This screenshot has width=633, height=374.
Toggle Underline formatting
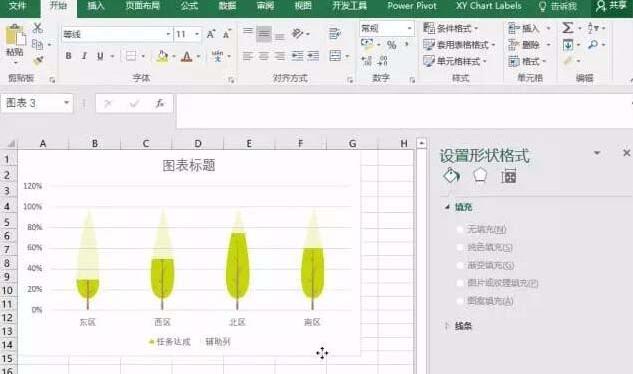[x=100, y=56]
